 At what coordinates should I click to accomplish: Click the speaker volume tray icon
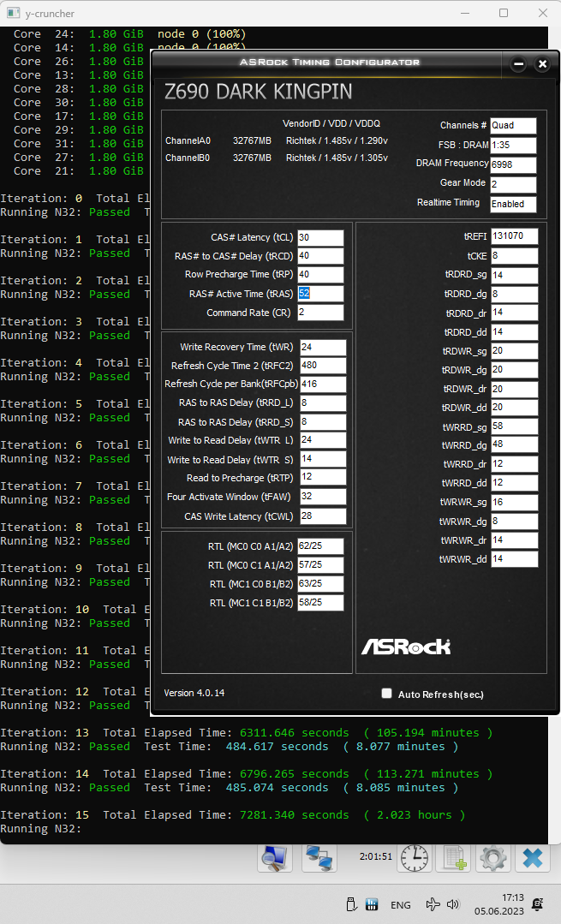coord(452,904)
